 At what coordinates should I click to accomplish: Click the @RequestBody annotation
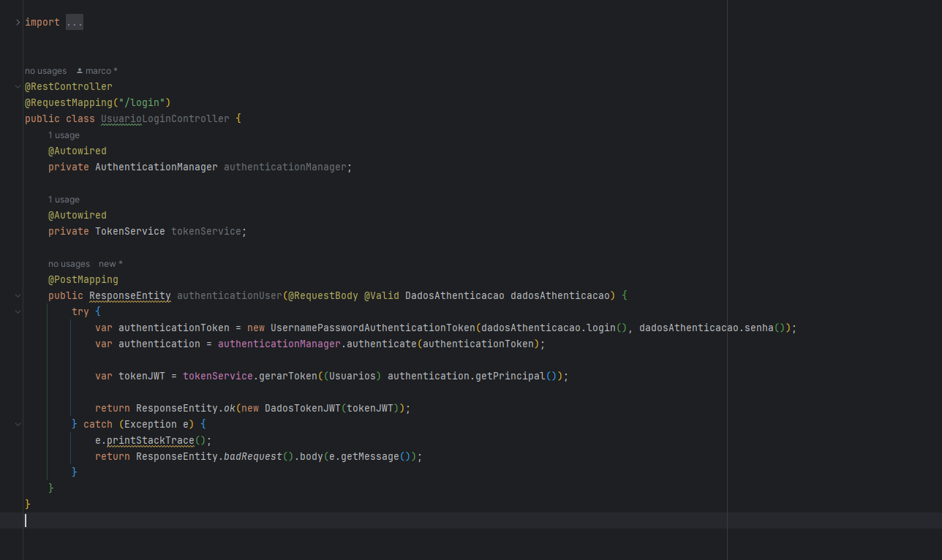(x=323, y=296)
